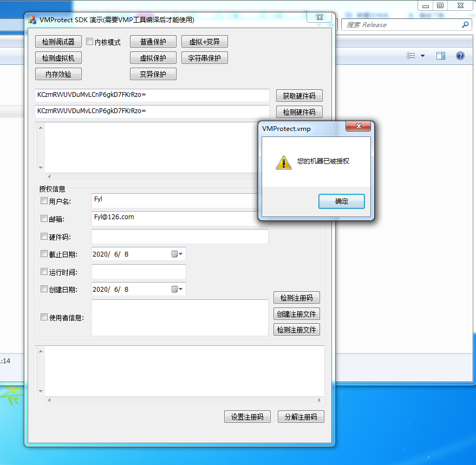Tick the 运行时间 checkbox

[44, 271]
